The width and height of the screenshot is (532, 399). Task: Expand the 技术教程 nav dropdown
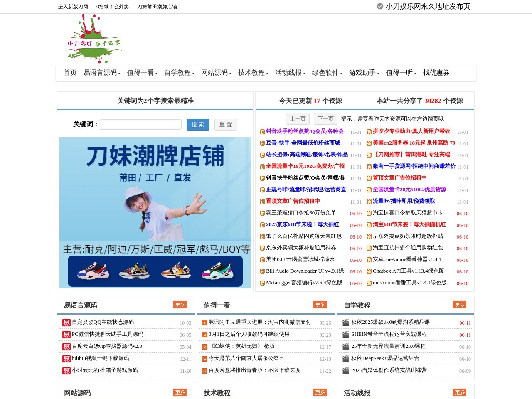coord(253,73)
